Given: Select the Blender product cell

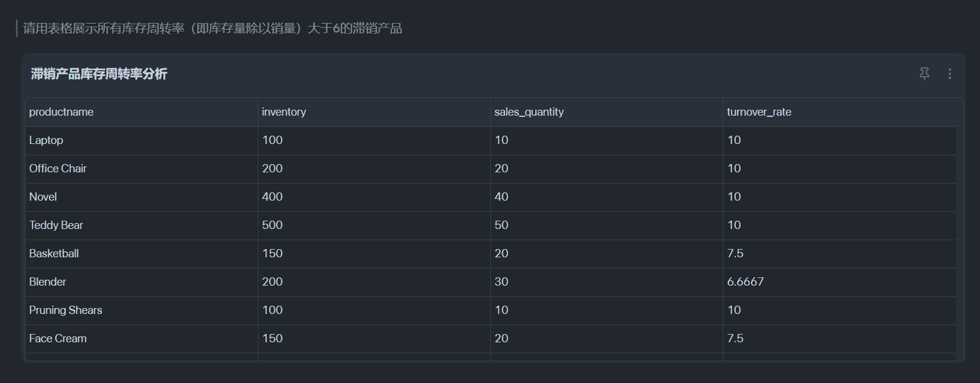Looking at the screenshot, I should click(142, 282).
